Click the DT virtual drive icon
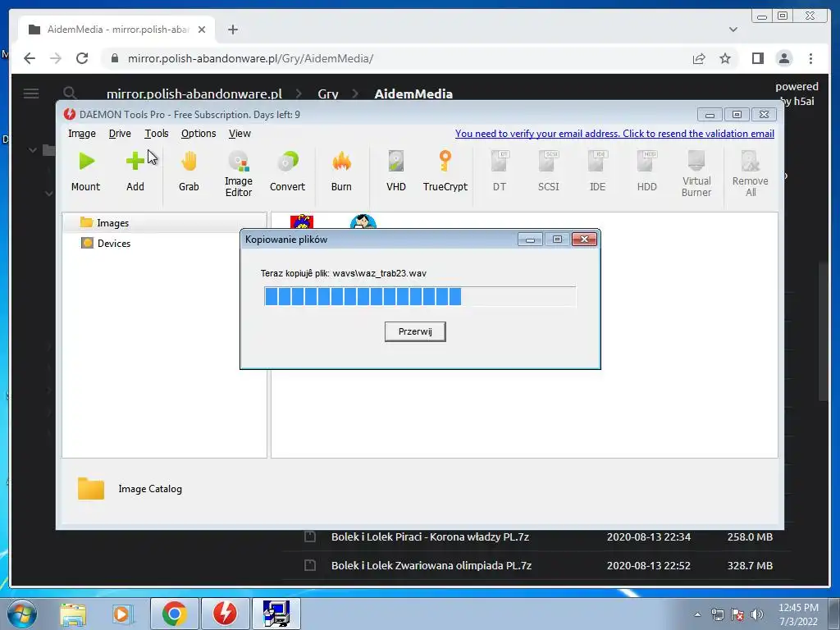The height and width of the screenshot is (630, 840). [x=500, y=171]
